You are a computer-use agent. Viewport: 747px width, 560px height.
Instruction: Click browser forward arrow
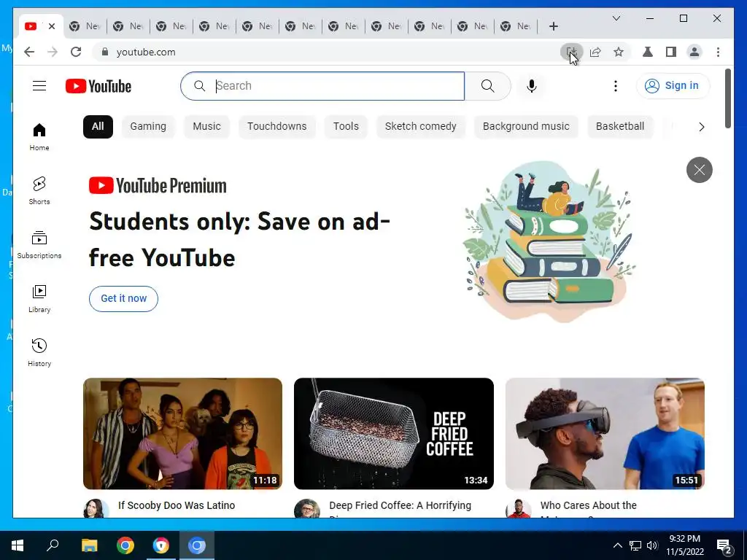click(53, 52)
